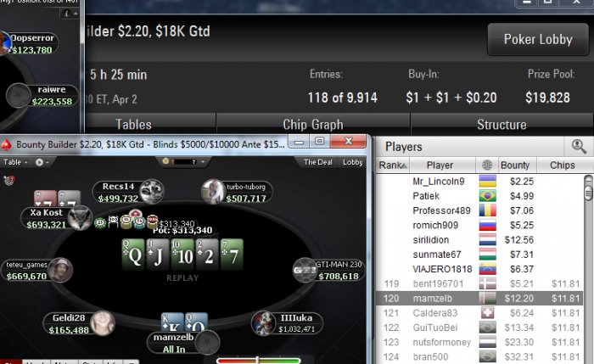The height and width of the screenshot is (364, 594).
Task: Sort players by Rank column header
Action: coord(393,165)
